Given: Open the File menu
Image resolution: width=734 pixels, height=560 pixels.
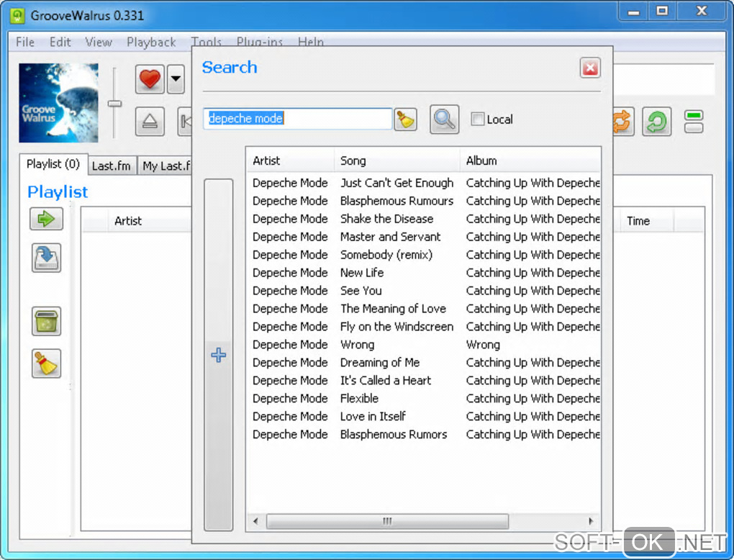Looking at the screenshot, I should [x=24, y=42].
